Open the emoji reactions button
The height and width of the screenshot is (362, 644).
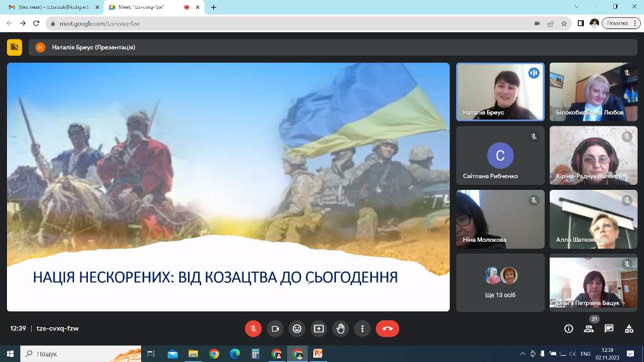[x=297, y=328]
